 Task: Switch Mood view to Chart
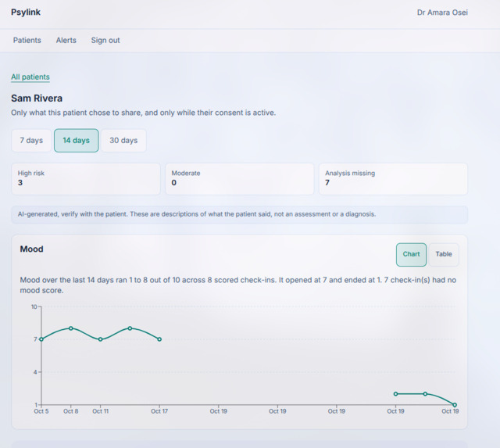tap(411, 254)
